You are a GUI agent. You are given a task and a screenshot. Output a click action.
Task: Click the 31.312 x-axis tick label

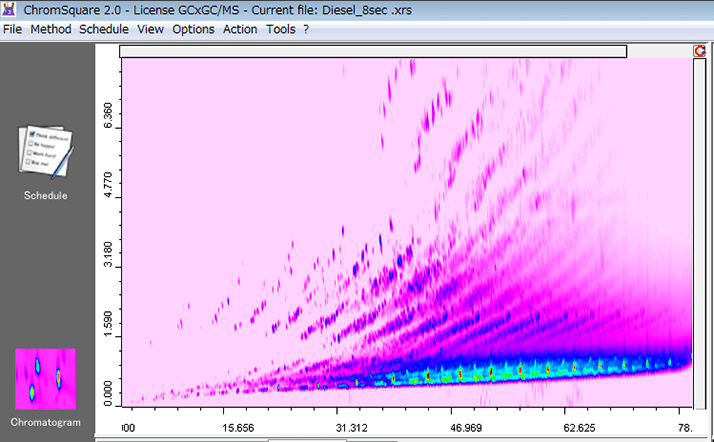click(351, 425)
